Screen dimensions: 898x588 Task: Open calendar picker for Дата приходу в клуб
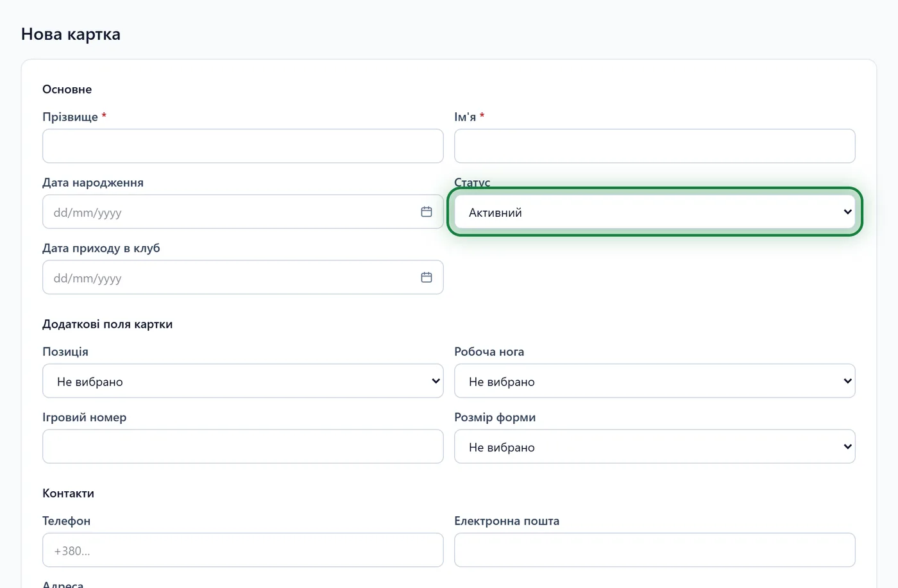click(x=427, y=277)
